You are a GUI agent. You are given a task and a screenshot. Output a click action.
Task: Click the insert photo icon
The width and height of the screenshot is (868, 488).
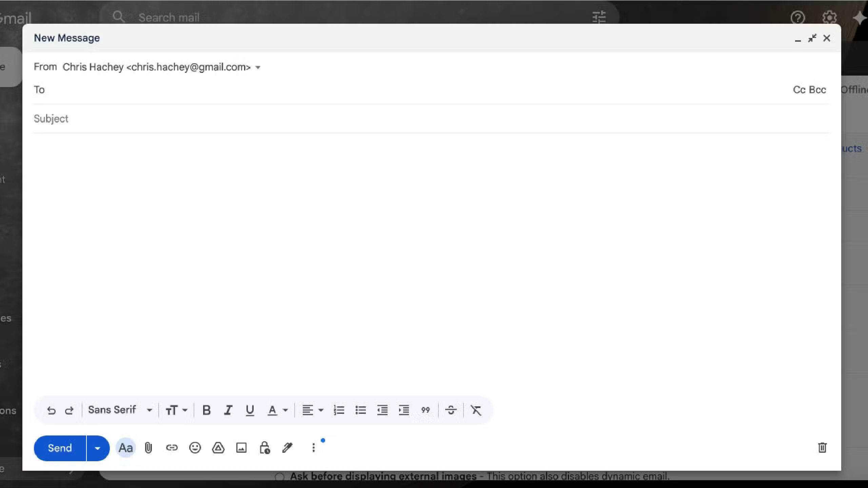click(241, 448)
